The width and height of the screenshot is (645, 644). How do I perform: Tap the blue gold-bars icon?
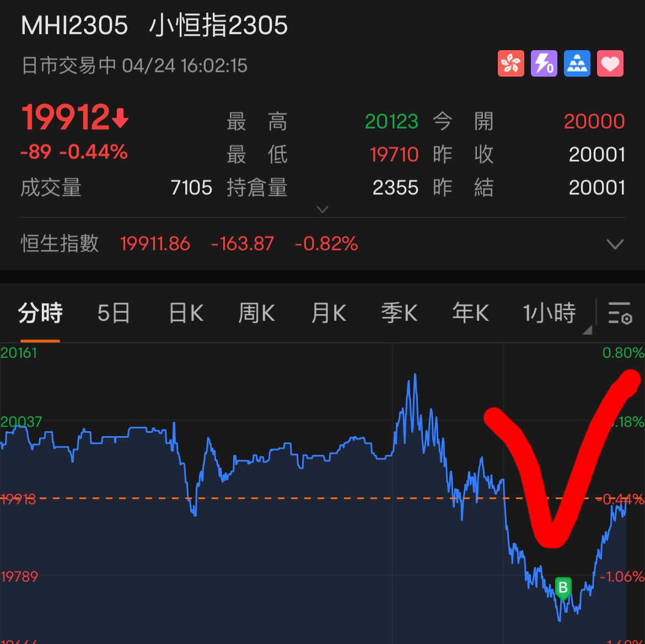[x=577, y=63]
